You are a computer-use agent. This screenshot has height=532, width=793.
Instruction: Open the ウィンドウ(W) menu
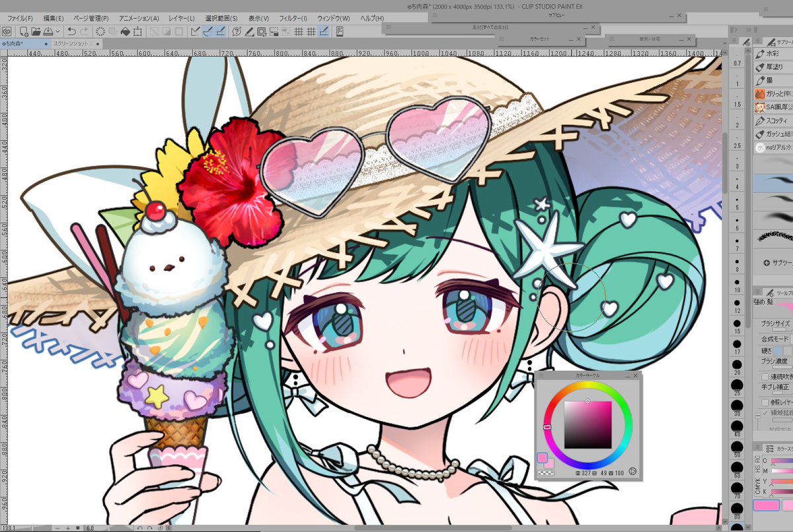332,18
